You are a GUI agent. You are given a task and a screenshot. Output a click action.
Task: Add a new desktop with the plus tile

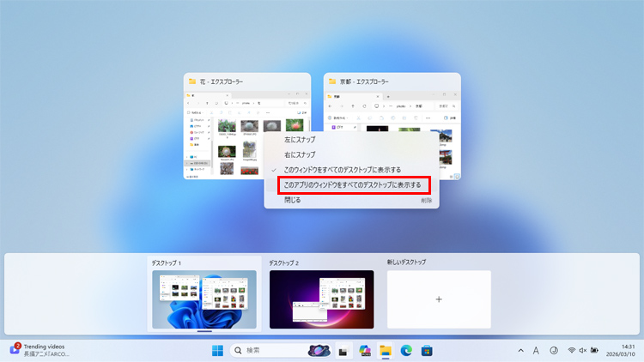tap(438, 299)
